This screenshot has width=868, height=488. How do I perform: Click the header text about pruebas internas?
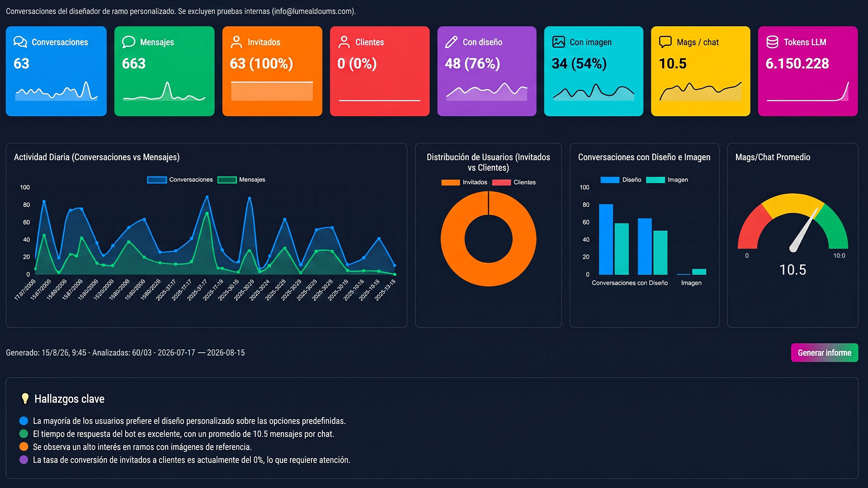[x=181, y=11]
